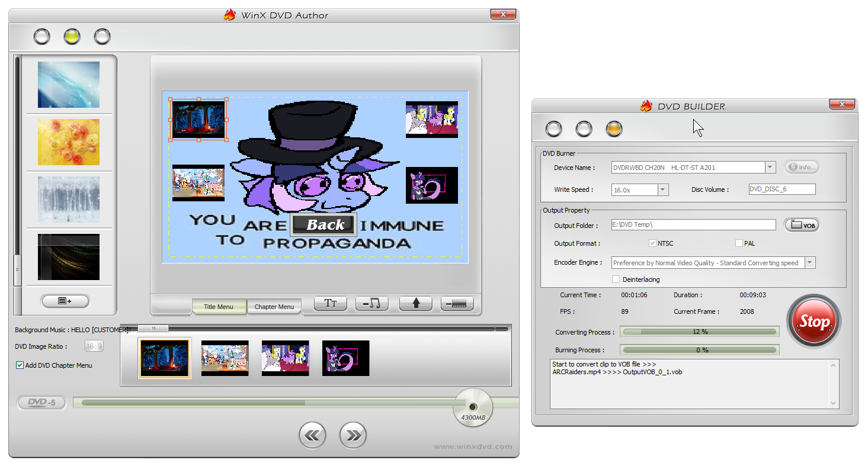Click the Current Frame value 2008
The image size is (868, 466).
click(x=747, y=311)
